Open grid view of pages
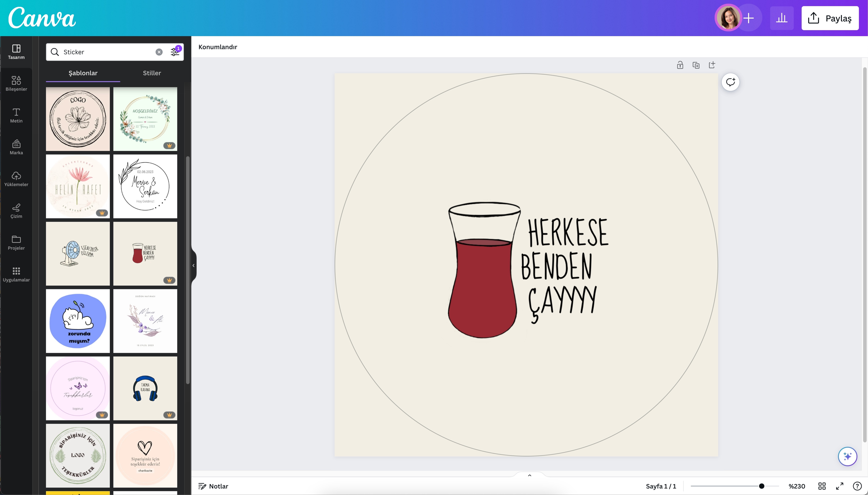This screenshot has height=495, width=868. pos(822,486)
